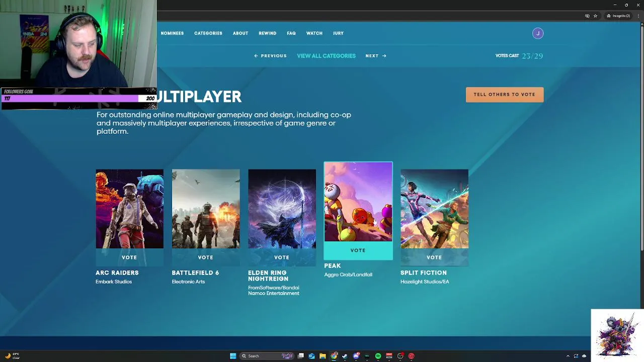This screenshot has height=362, width=644.
Task: Vote for Arc Raiders
Action: (129, 257)
